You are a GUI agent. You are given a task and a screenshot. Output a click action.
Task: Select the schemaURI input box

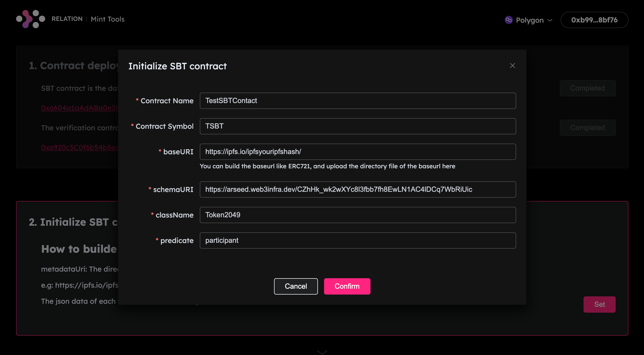(x=357, y=189)
